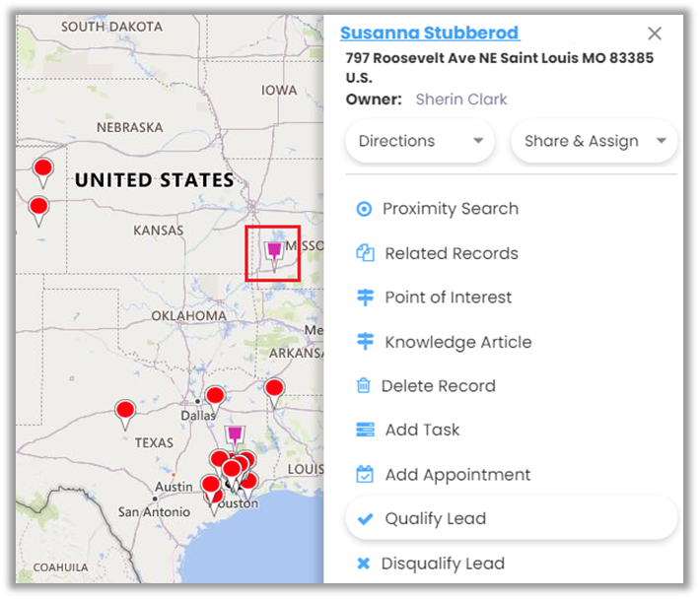Click the Qualify Lead checkmark icon
The width and height of the screenshot is (700, 599).
[365, 519]
